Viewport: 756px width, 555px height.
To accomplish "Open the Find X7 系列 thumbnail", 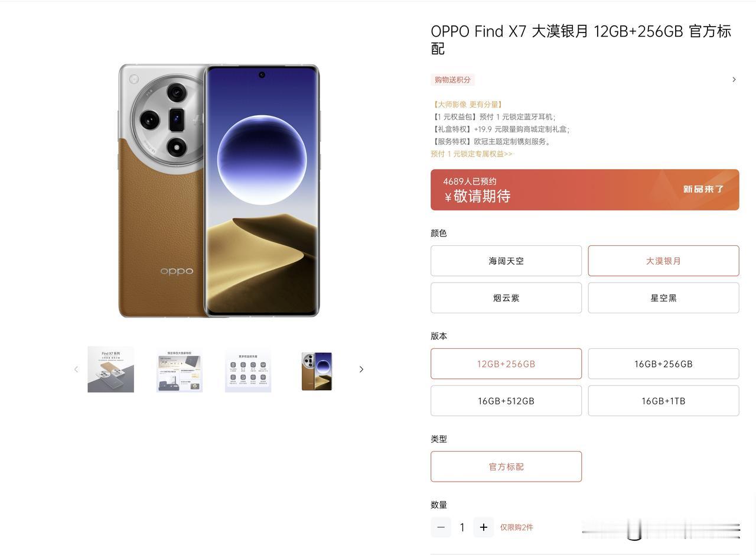I will (x=111, y=369).
